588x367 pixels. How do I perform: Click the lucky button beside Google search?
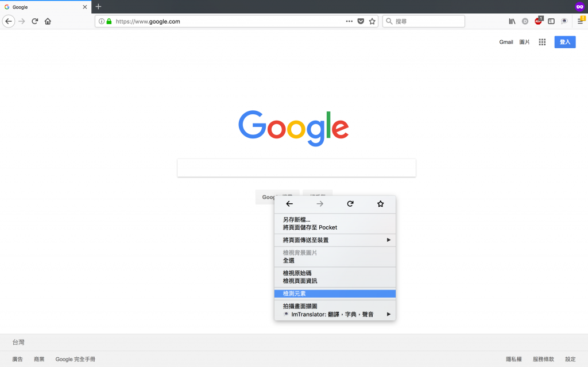click(x=317, y=193)
